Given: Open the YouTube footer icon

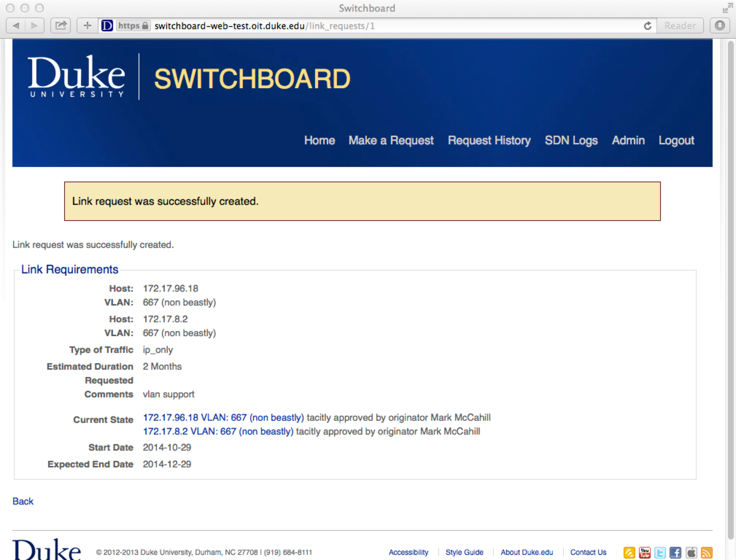Looking at the screenshot, I should (x=645, y=552).
